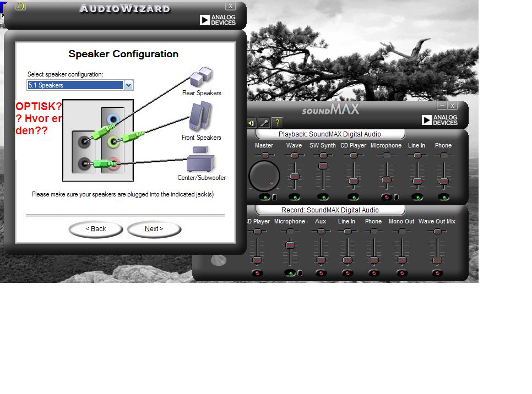
Task: Click playback Line In balance slider handle
Action: (417, 155)
